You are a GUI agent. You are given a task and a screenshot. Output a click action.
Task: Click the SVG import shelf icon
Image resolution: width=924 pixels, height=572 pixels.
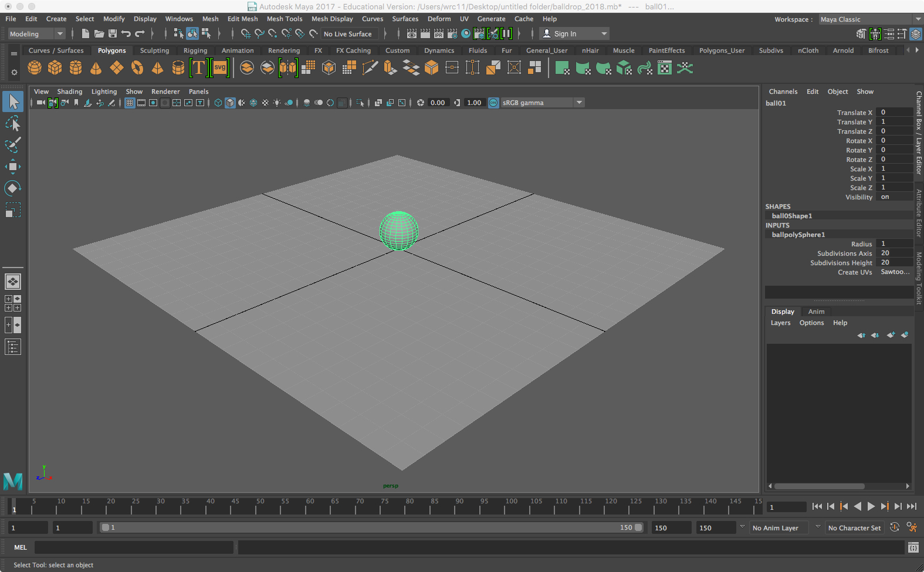click(220, 68)
